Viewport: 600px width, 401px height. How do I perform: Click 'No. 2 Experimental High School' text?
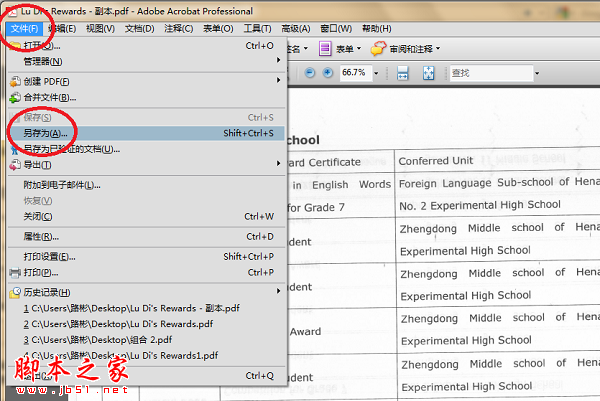click(x=480, y=205)
